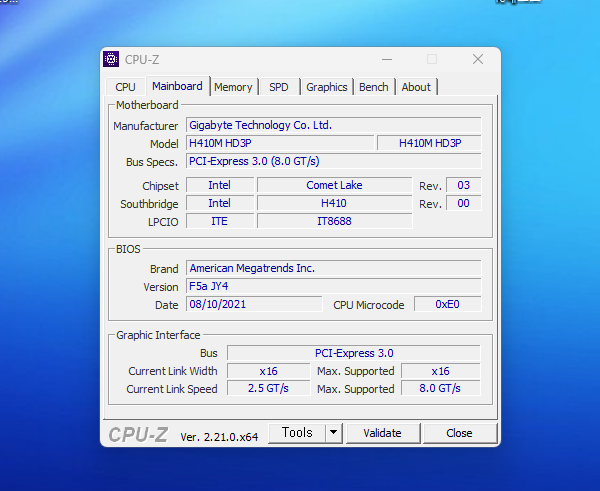The height and width of the screenshot is (491, 600).
Task: Expand the Tools dropdown arrow
Action: point(334,433)
